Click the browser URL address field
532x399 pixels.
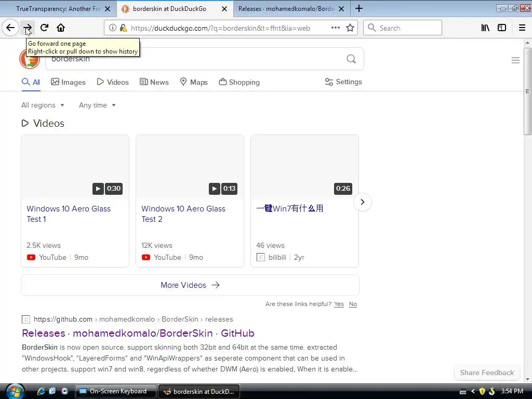[x=220, y=28]
